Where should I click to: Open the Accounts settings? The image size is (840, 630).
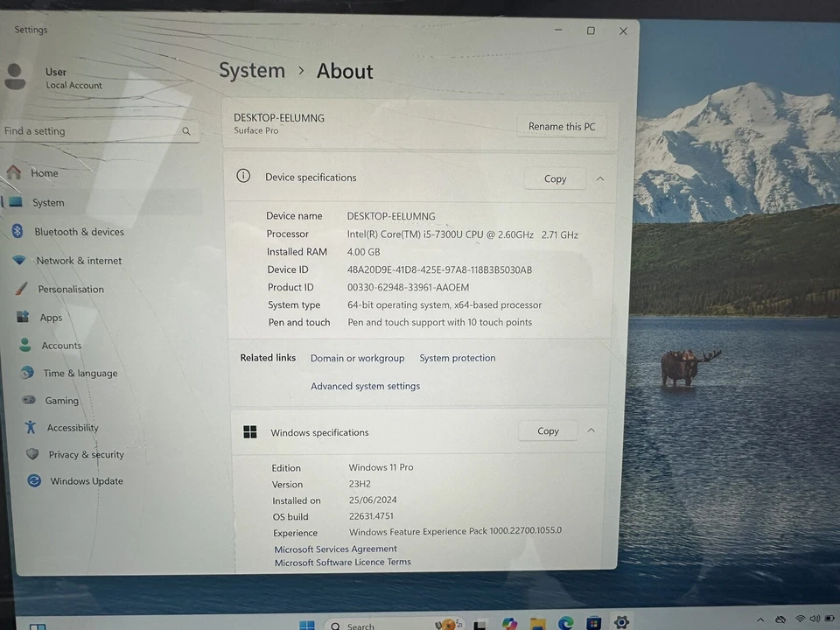(60, 345)
